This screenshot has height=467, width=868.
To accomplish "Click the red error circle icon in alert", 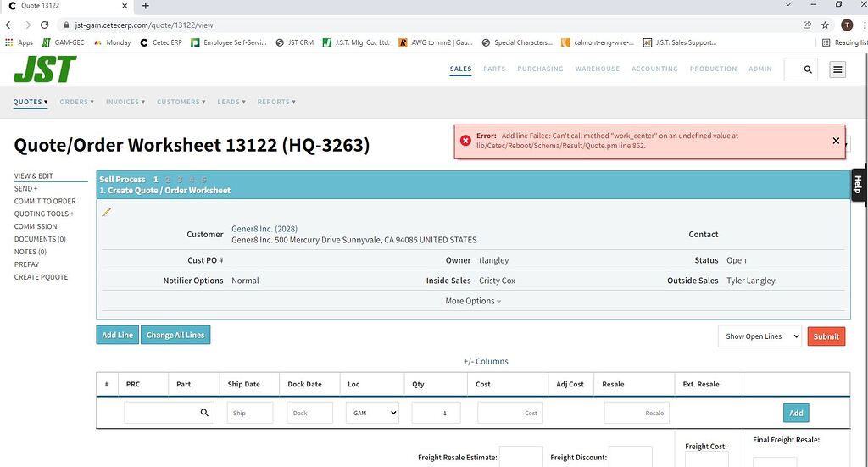I will coord(465,141).
